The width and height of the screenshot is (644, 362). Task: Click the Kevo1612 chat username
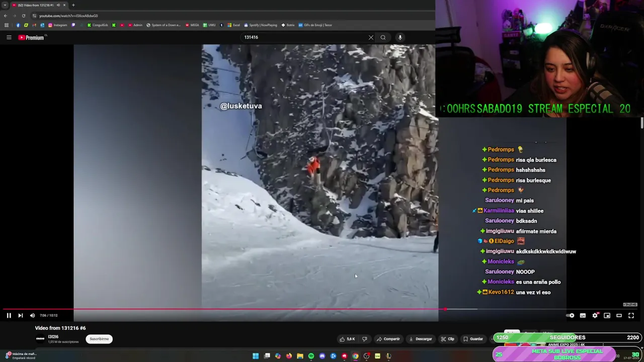point(501,292)
